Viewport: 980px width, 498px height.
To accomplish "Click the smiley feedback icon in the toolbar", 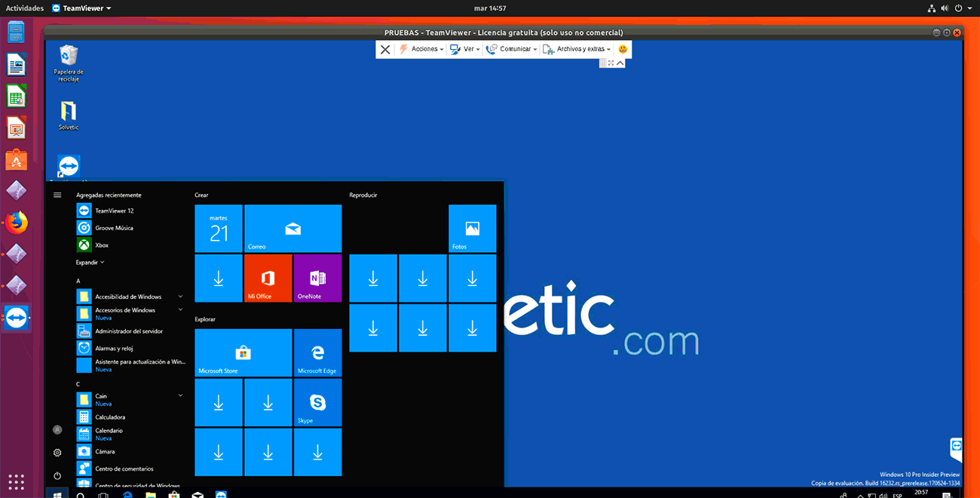I will click(x=623, y=49).
